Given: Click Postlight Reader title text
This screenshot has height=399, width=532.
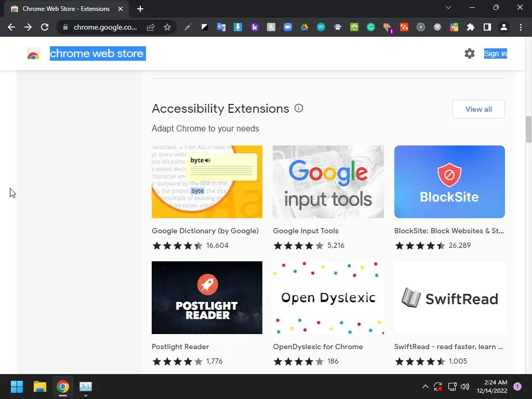Looking at the screenshot, I should (180, 347).
